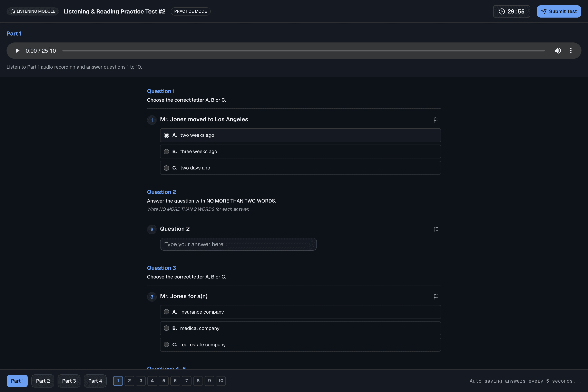
Task: Seek along the audio progress bar
Action: pos(303,51)
